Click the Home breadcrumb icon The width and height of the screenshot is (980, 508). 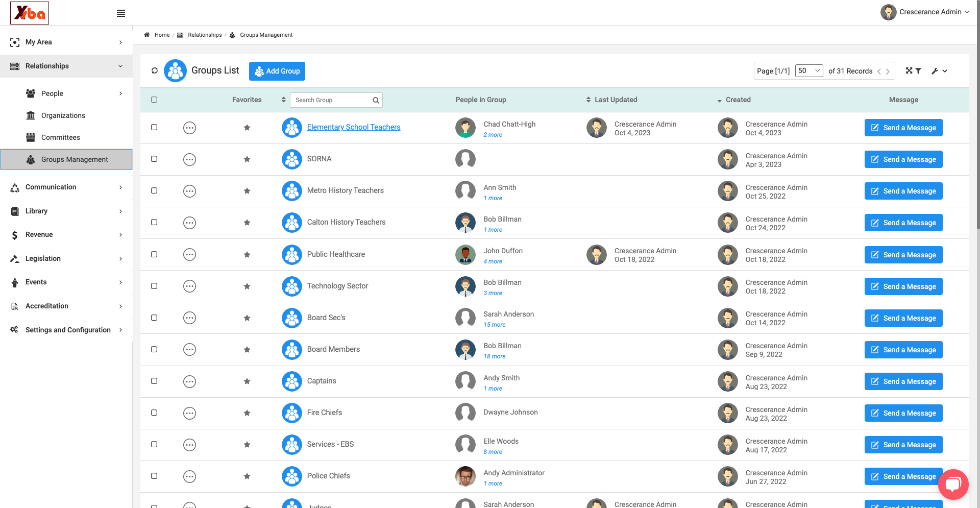(147, 35)
